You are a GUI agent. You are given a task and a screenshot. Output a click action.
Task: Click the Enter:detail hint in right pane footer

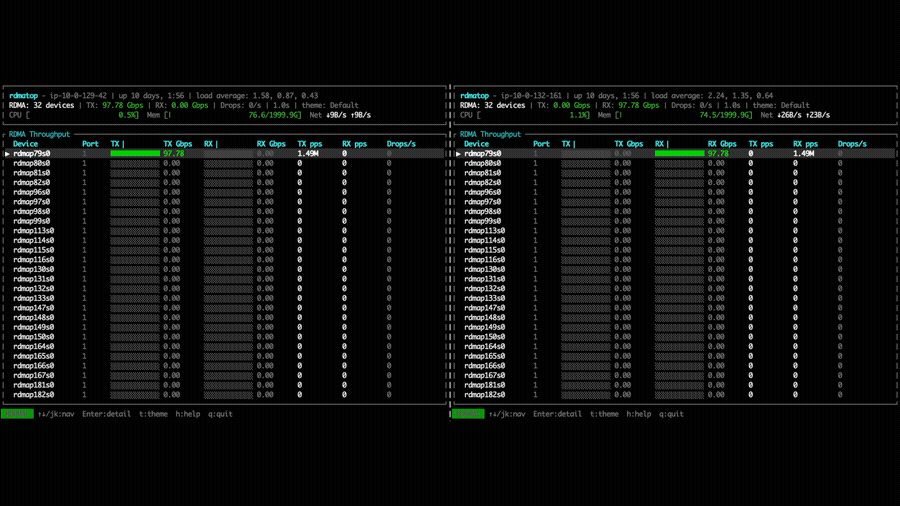click(x=557, y=414)
